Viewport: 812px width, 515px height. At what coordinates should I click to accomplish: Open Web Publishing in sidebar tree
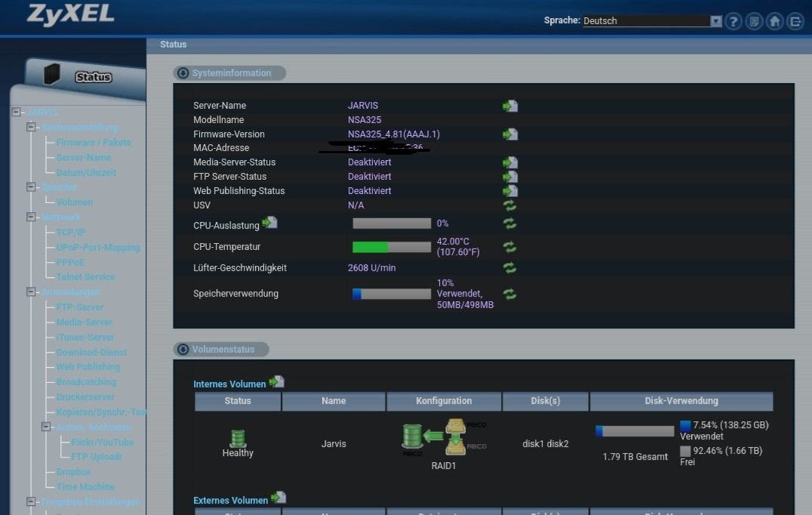tap(88, 366)
